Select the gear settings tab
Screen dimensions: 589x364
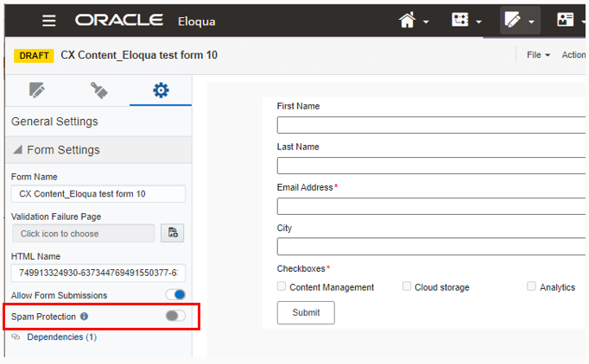161,90
